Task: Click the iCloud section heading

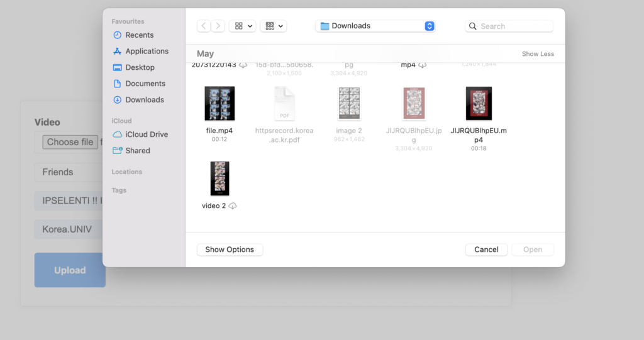Action: (x=121, y=121)
